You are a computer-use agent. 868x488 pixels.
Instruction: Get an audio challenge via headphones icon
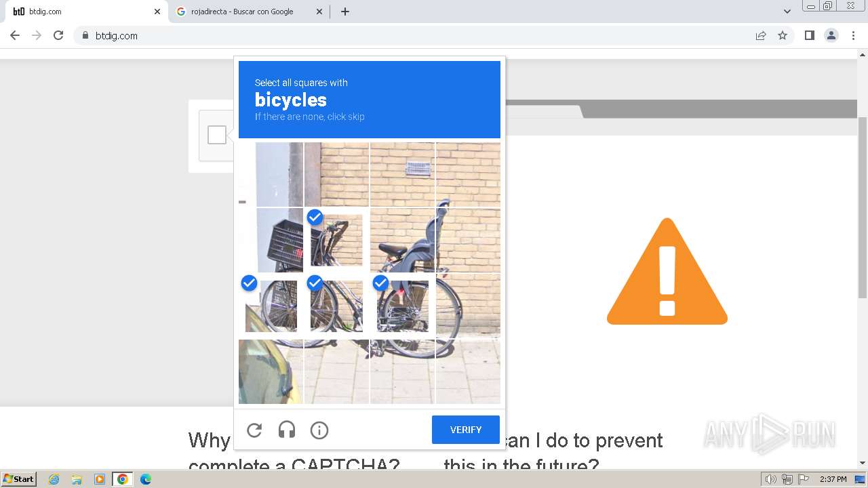[x=287, y=430]
